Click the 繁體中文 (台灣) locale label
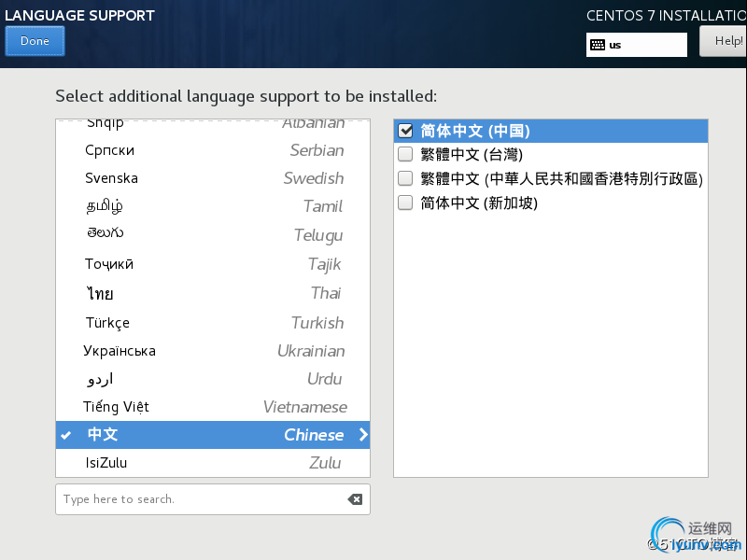Screen dimensions: 747x560 (472, 154)
